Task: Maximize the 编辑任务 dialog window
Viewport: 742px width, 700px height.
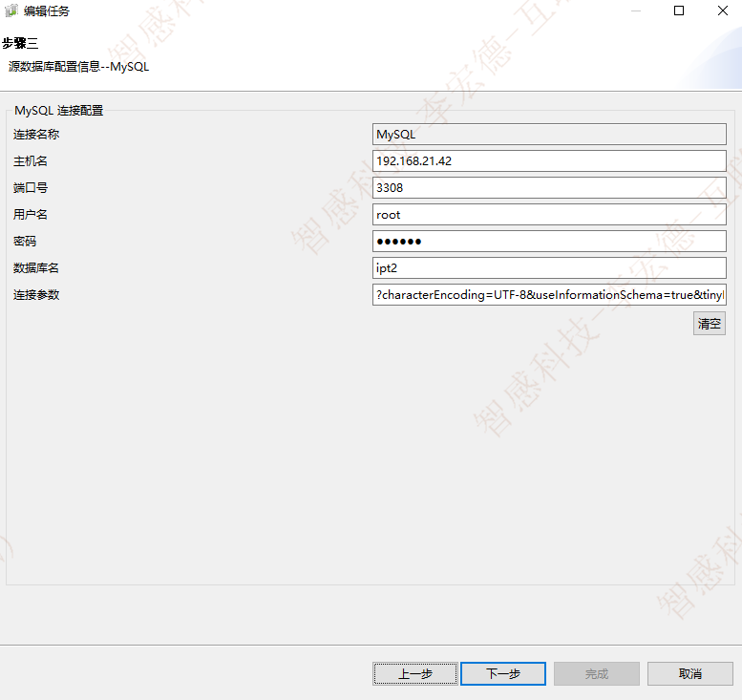Action: 679,11
